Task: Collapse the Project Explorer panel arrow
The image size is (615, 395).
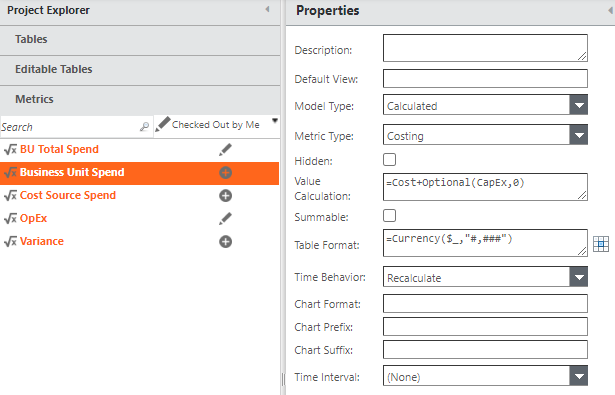Action: click(x=267, y=9)
